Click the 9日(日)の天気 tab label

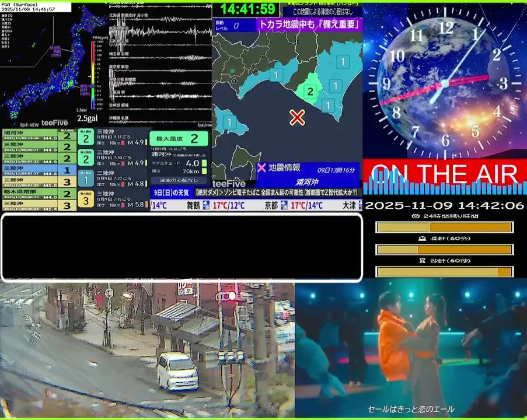click(x=172, y=193)
